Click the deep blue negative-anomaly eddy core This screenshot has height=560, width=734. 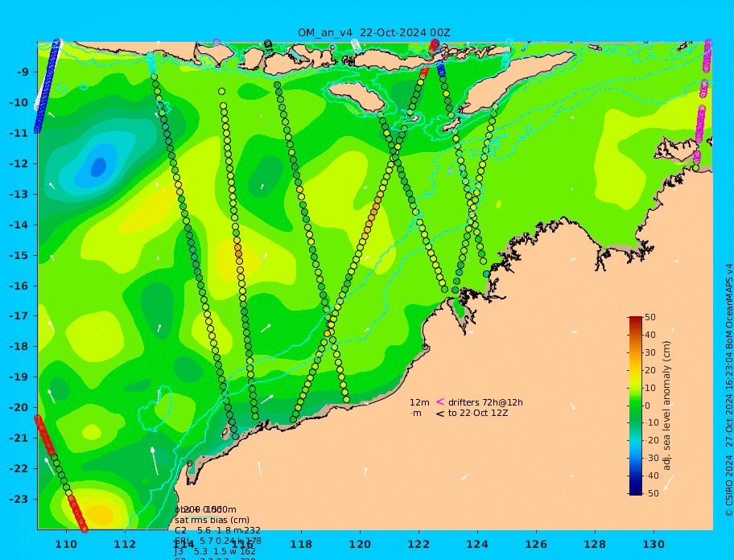(98, 167)
